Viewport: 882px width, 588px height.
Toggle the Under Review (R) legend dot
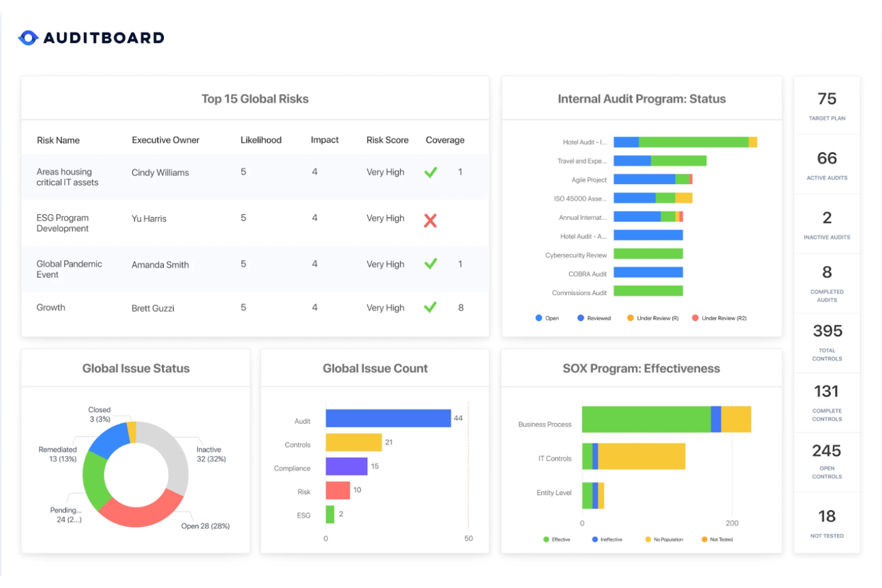pyautogui.click(x=631, y=318)
